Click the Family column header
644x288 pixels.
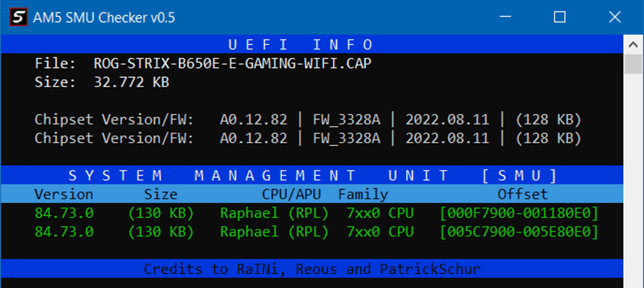coord(363,194)
